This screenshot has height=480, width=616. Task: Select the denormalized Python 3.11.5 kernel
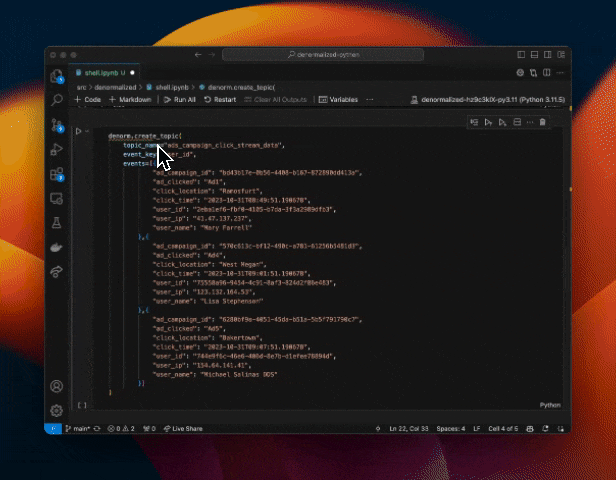point(488,100)
